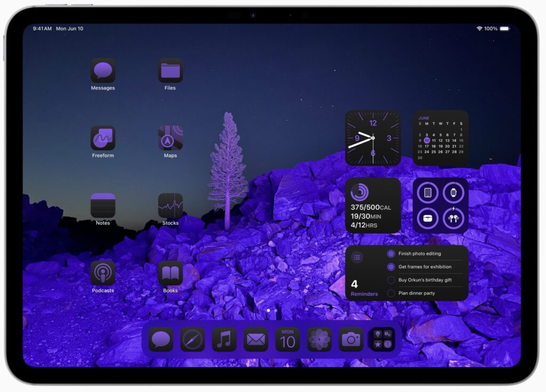
Task: Open the Notes app
Action: 103,205
